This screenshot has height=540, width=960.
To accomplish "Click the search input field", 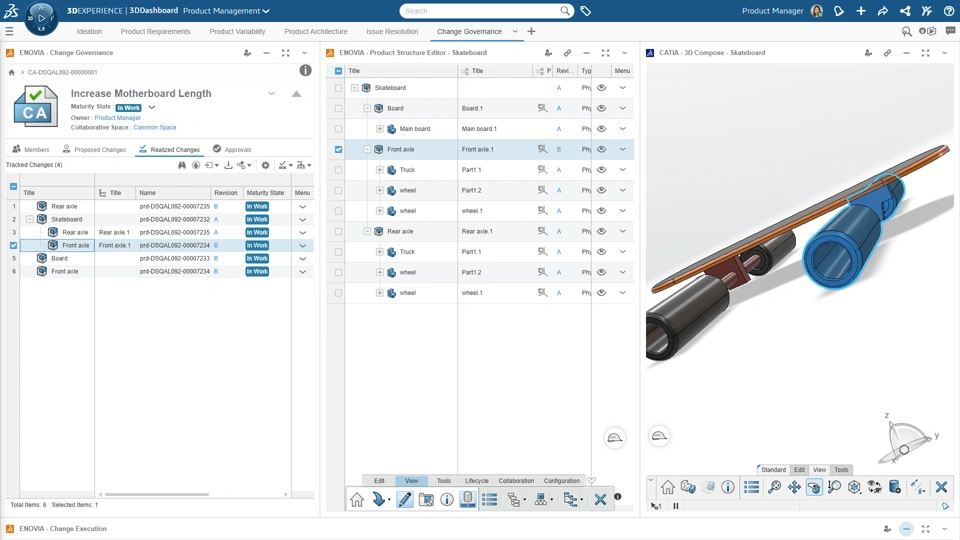I will pyautogui.click(x=481, y=11).
